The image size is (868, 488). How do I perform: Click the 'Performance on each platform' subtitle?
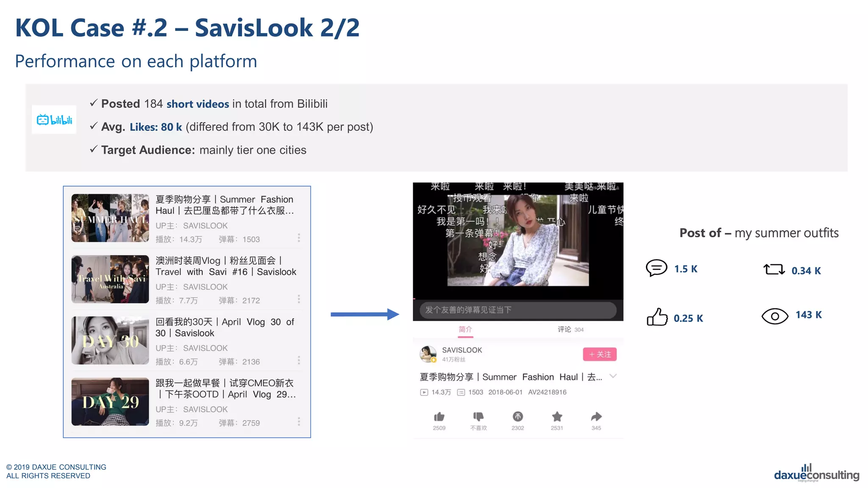click(136, 61)
